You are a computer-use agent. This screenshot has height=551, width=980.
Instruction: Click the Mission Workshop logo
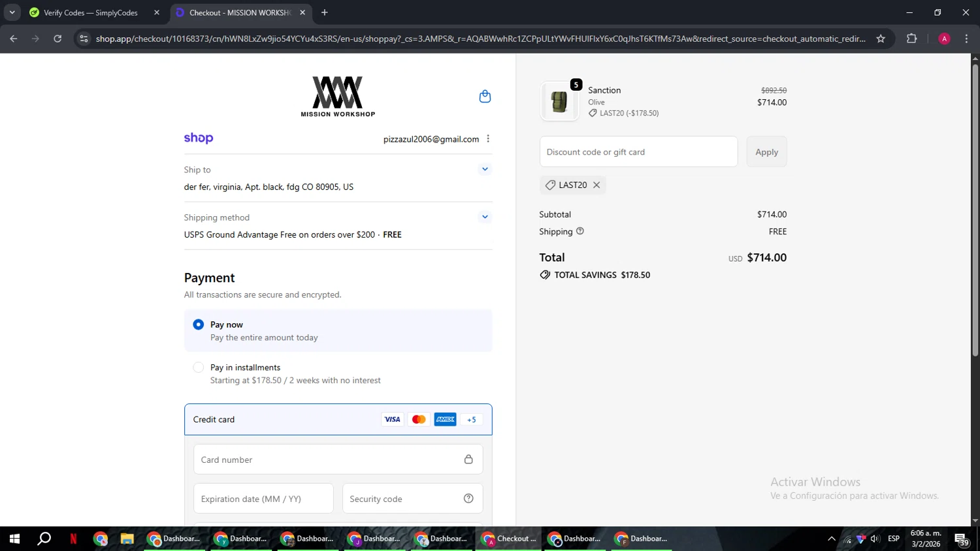338,97
